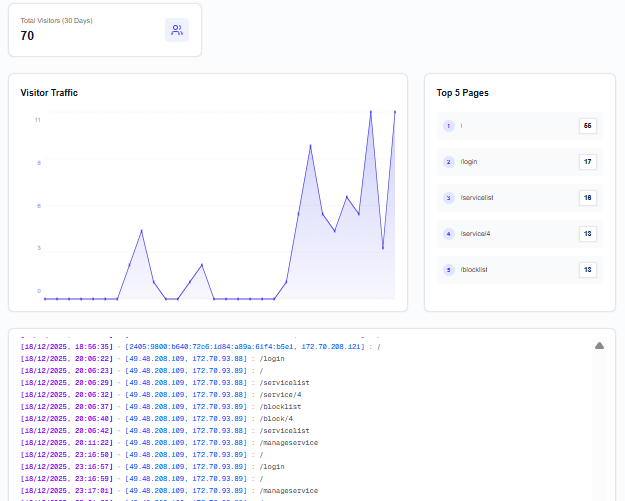Click the 'Visitor Traffic' heading
Viewport: 625px width, 501px height.
pyautogui.click(x=49, y=93)
